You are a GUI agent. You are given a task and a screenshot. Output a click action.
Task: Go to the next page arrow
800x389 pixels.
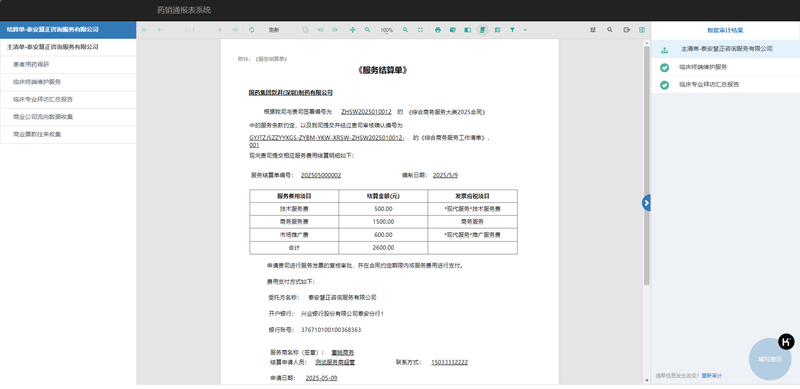pyautogui.click(x=219, y=30)
